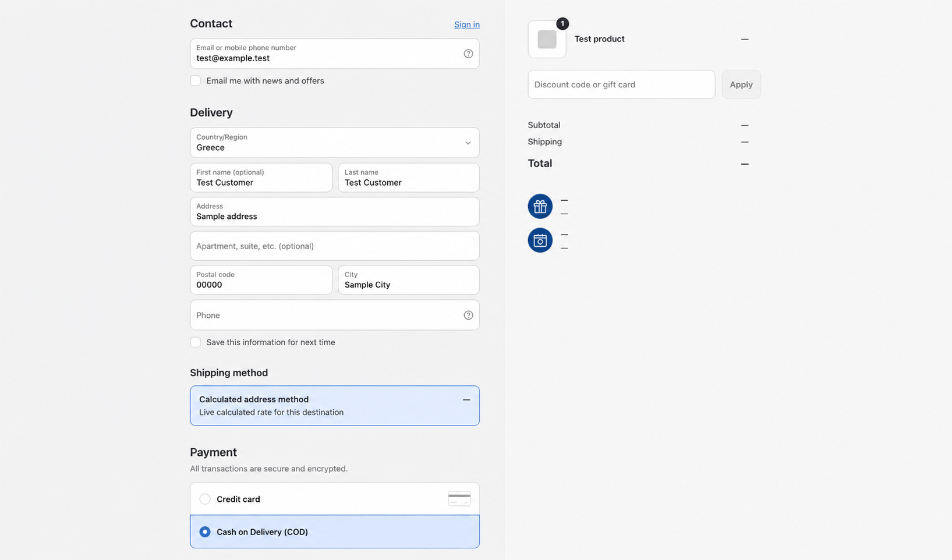
Task: Click the help icon in the email field
Action: coord(468,54)
